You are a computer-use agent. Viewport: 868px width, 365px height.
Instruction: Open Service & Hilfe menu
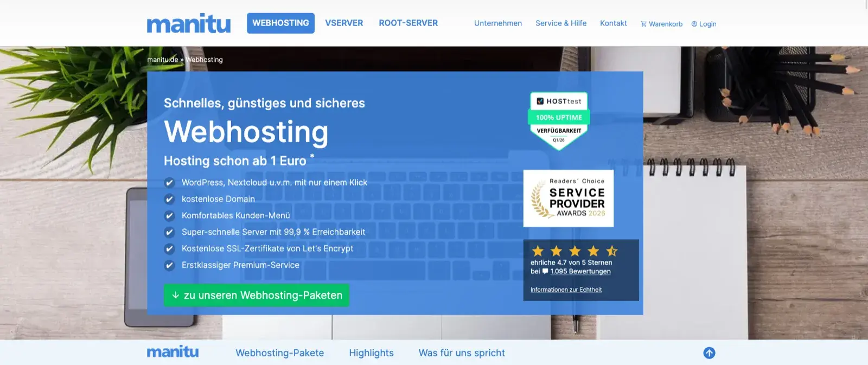(561, 23)
